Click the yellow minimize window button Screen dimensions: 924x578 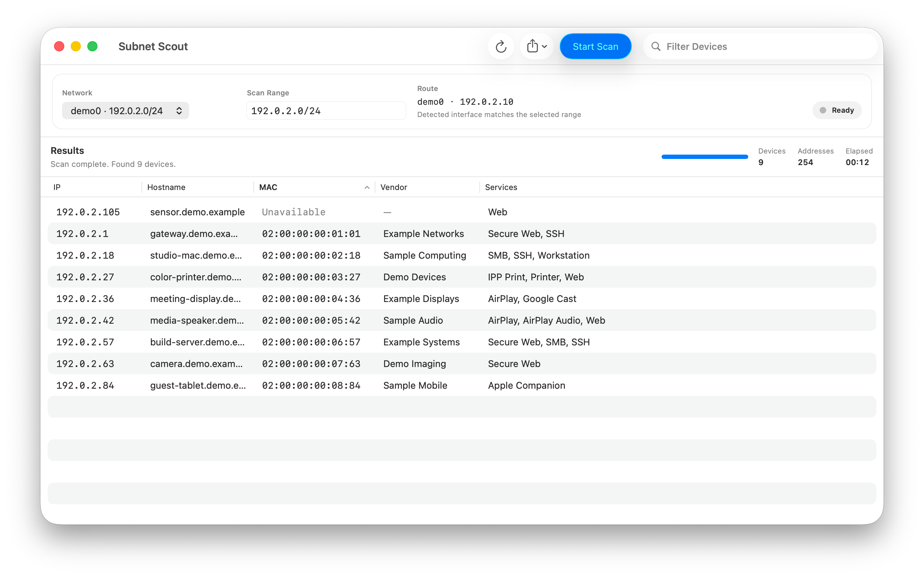pos(76,47)
